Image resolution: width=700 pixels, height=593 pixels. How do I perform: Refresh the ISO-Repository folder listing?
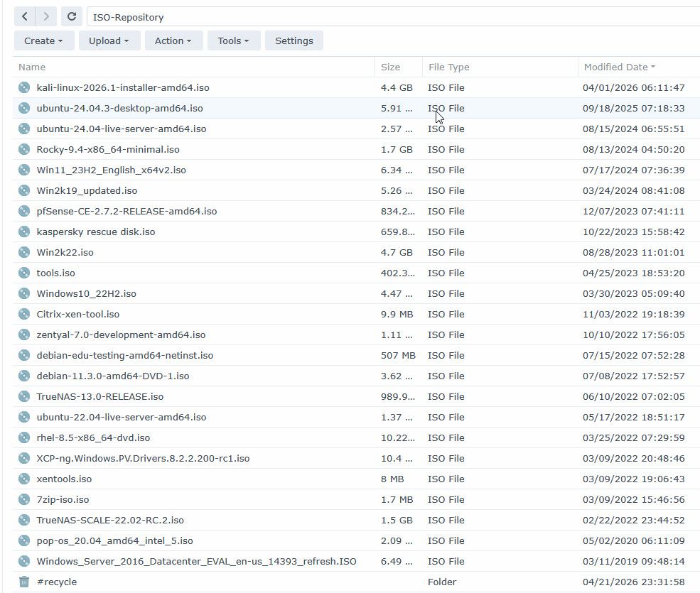pyautogui.click(x=71, y=16)
